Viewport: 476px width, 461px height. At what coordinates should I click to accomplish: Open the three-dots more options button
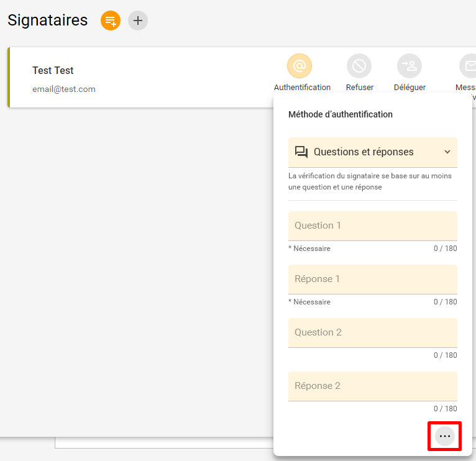point(445,436)
